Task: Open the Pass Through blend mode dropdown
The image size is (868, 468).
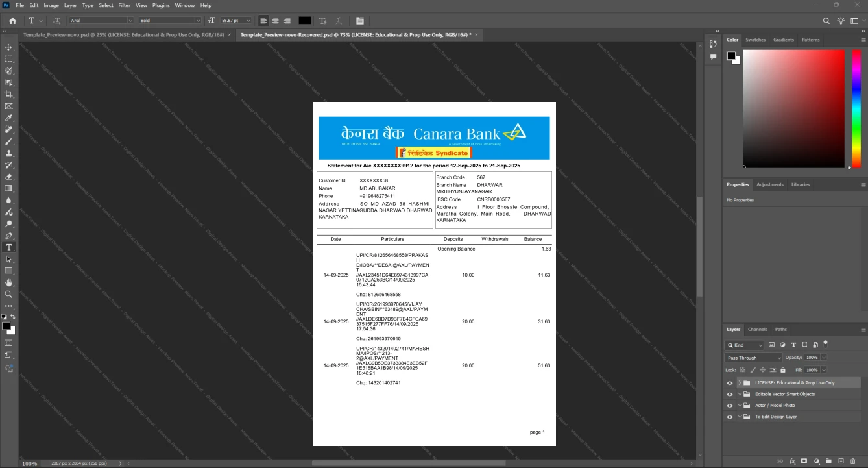Action: pos(754,358)
